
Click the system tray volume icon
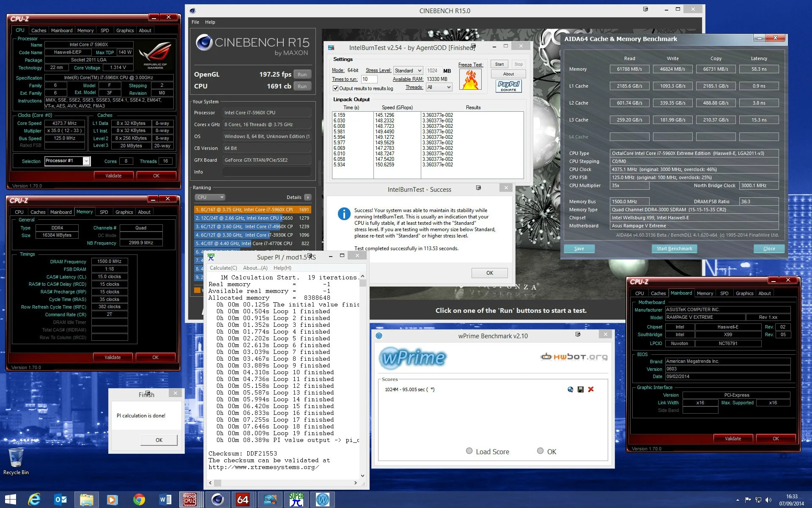point(768,500)
